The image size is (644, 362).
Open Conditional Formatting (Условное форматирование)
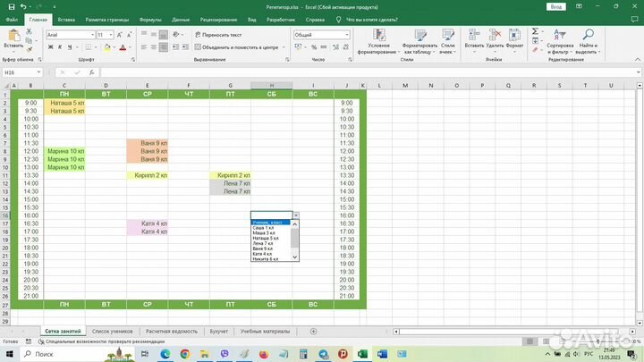(378, 41)
